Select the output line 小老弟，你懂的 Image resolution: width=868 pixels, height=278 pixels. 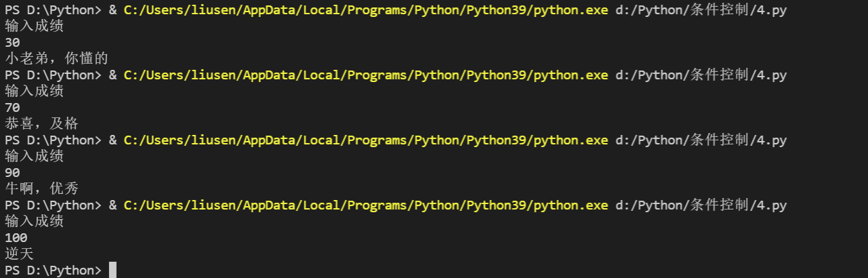tap(57, 59)
